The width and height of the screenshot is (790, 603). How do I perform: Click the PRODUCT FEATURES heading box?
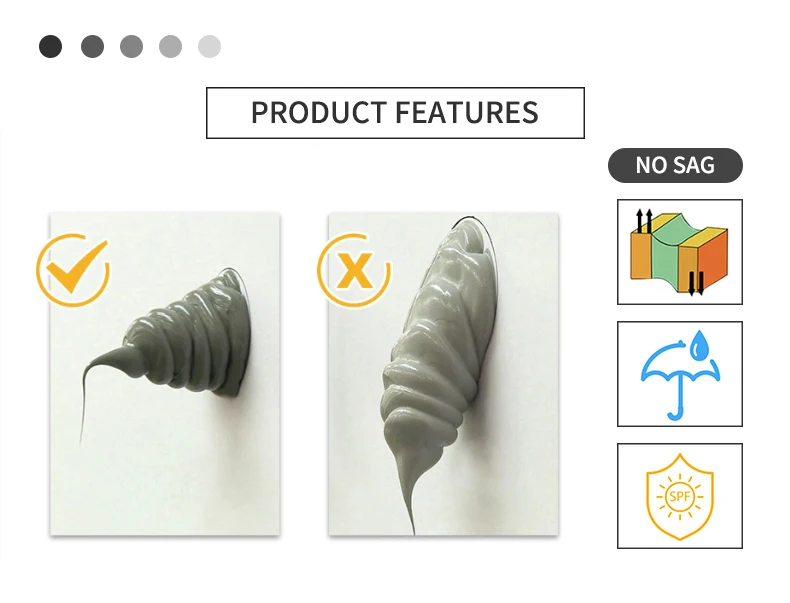(396, 113)
